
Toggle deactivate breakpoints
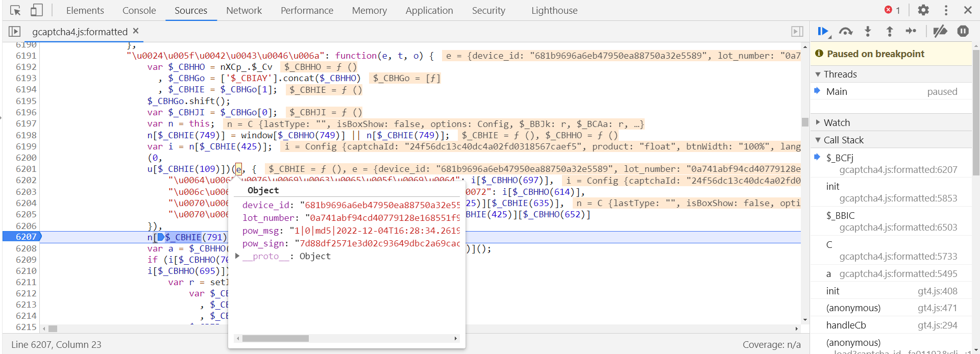coord(940,32)
